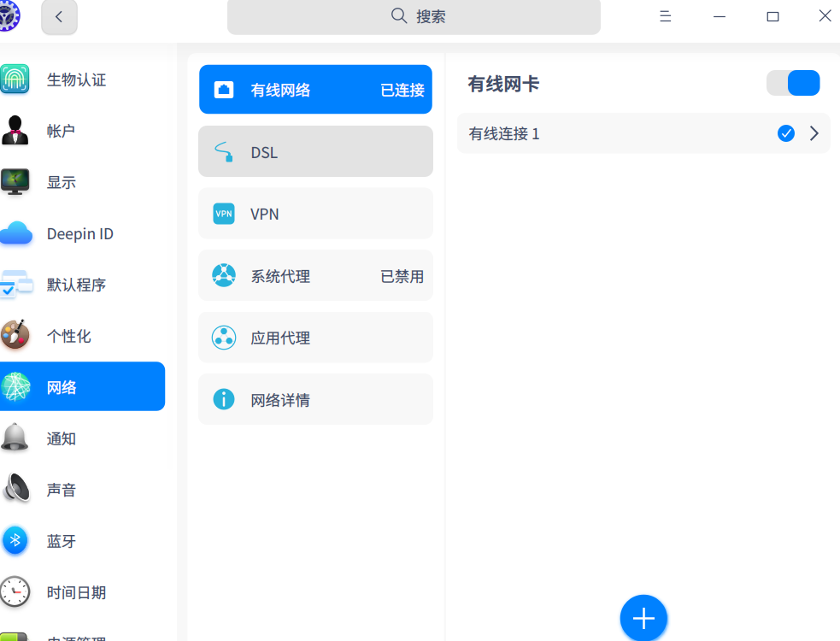
Task: Click the 通知 bell icon
Action: point(15,438)
